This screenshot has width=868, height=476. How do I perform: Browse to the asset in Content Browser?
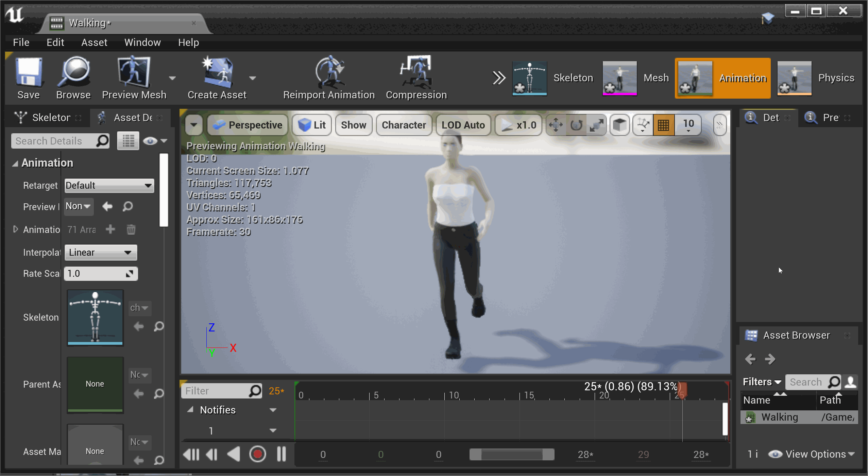[72, 78]
